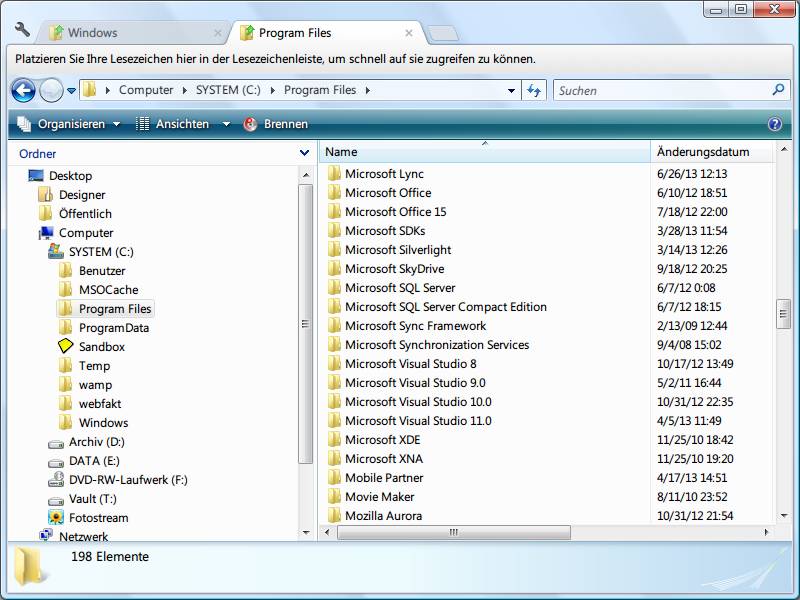
Task: Open the Ansichten dropdown arrow
Action: coord(226,124)
